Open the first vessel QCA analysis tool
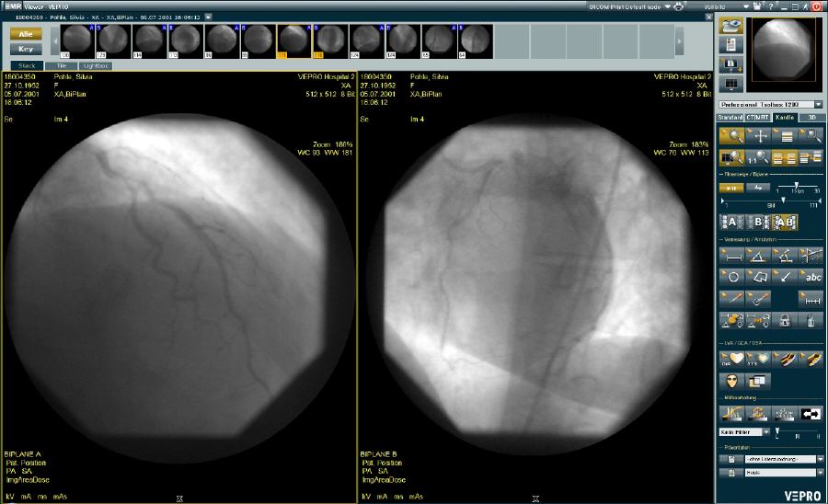Viewport: 828px width, 504px height. pyautogui.click(x=785, y=360)
